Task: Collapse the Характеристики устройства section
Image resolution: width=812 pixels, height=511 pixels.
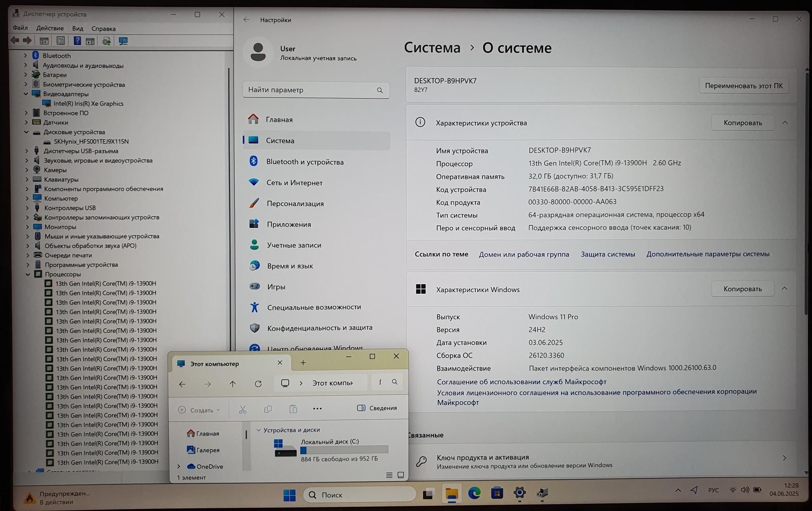Action: pyautogui.click(x=785, y=123)
